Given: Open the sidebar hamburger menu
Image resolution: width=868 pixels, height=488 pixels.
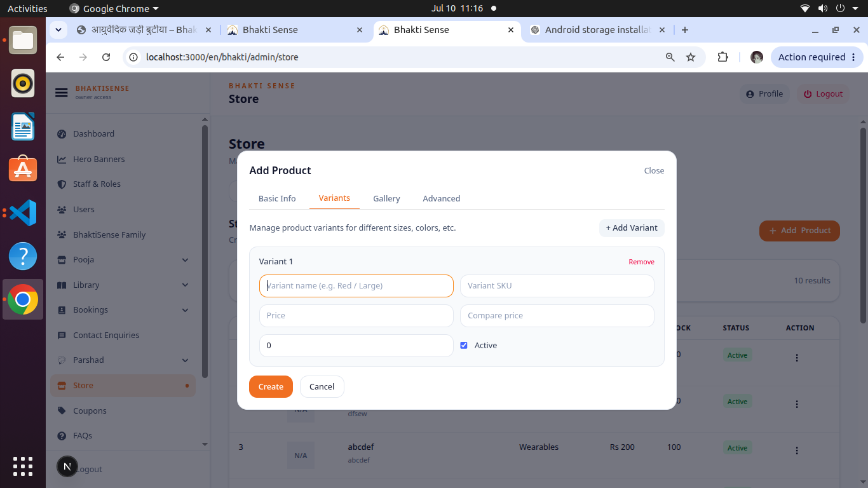Looking at the screenshot, I should pyautogui.click(x=61, y=93).
